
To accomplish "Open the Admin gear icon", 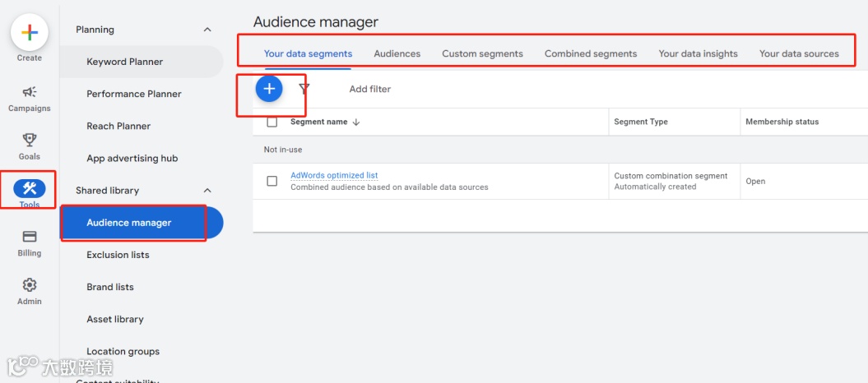I will point(30,285).
